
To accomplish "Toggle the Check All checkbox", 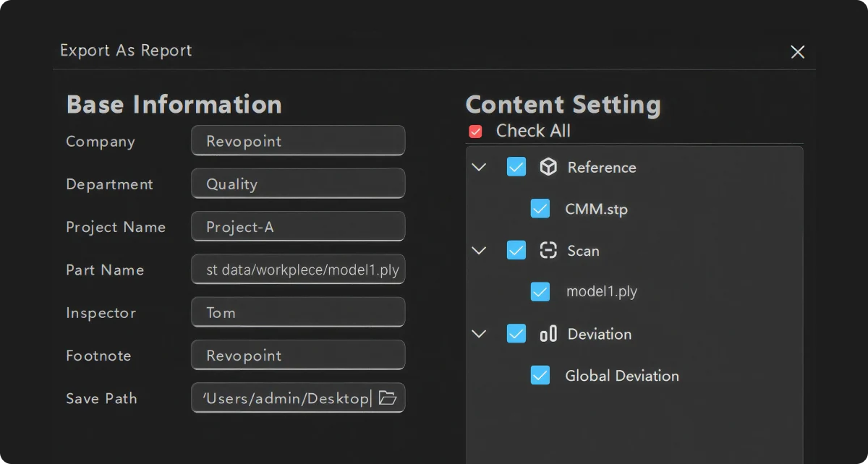I will (x=475, y=132).
